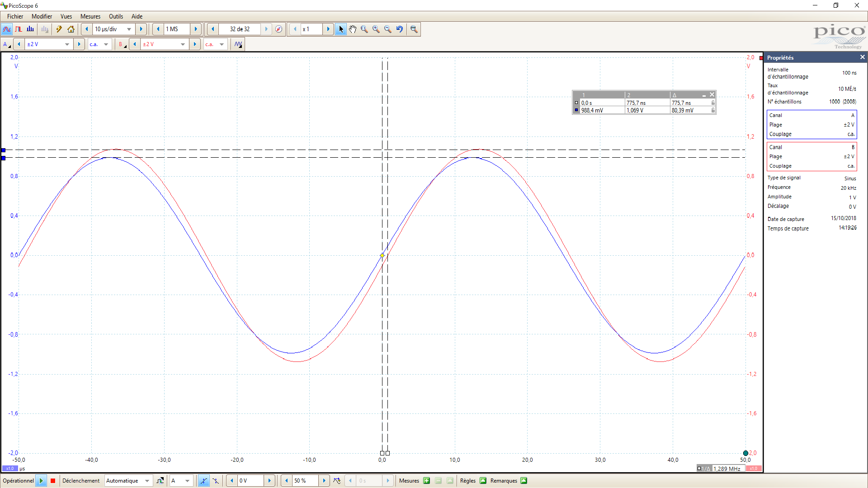Select Scope mode icon in toolbar

coord(7,29)
